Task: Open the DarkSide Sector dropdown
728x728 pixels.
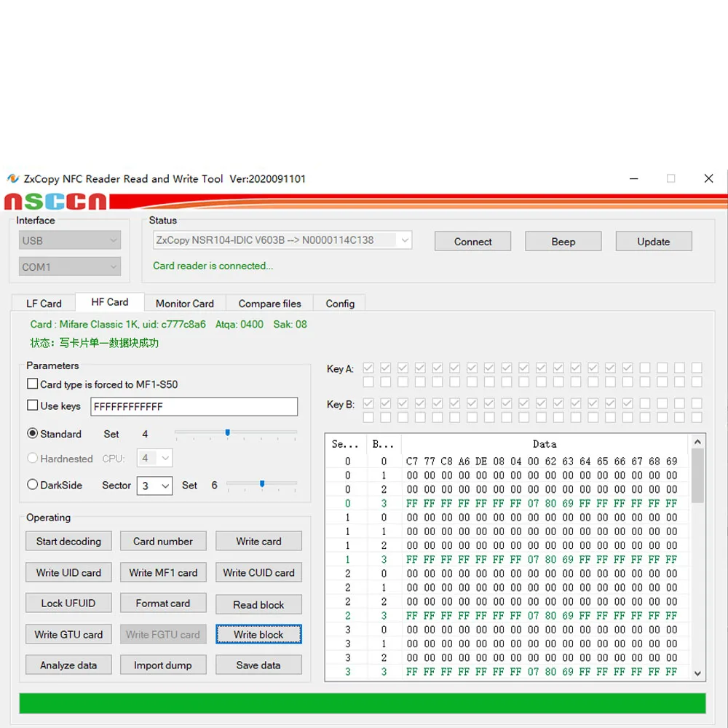Action: [154, 486]
